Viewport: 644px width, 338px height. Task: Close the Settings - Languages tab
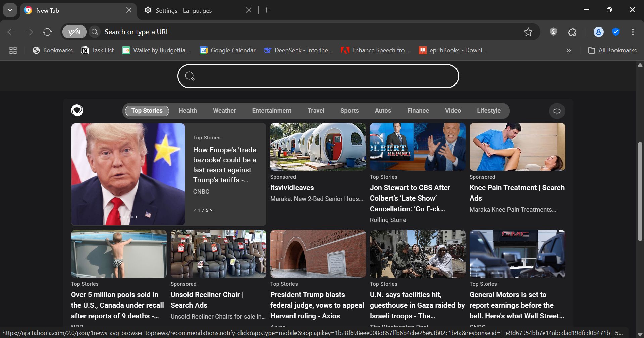click(x=249, y=10)
